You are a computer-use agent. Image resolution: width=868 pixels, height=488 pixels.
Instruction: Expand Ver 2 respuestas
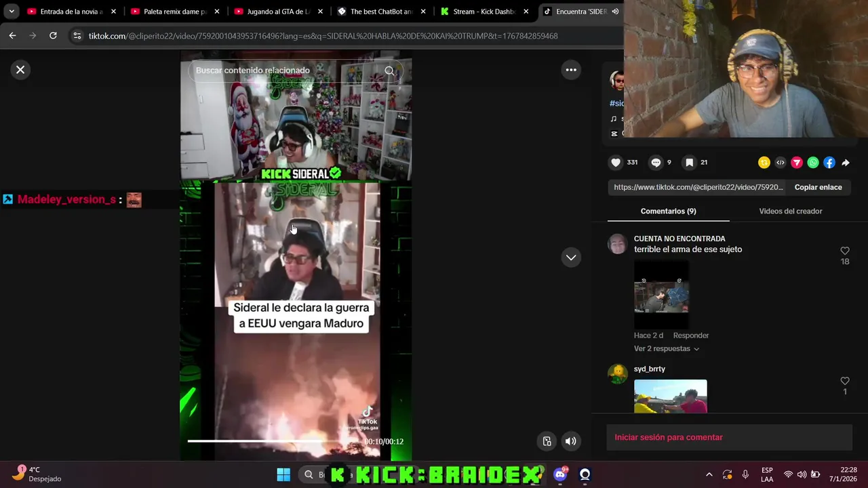click(x=667, y=348)
